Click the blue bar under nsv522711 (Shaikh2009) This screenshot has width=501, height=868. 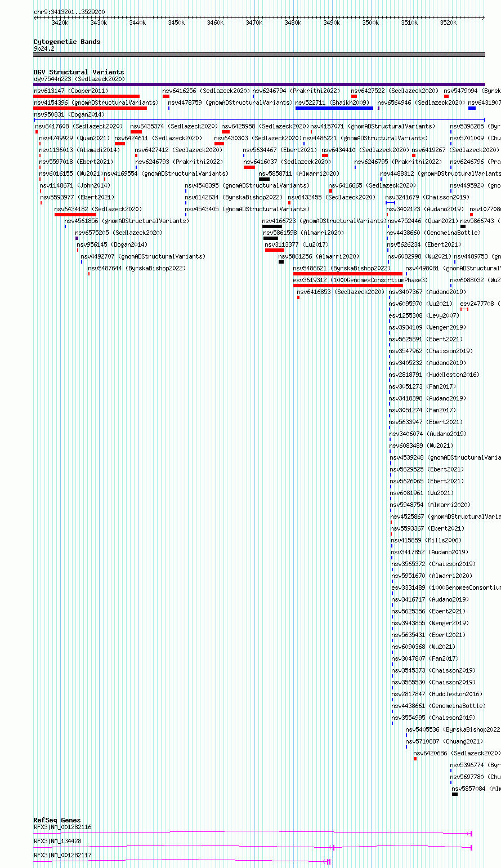(334, 108)
